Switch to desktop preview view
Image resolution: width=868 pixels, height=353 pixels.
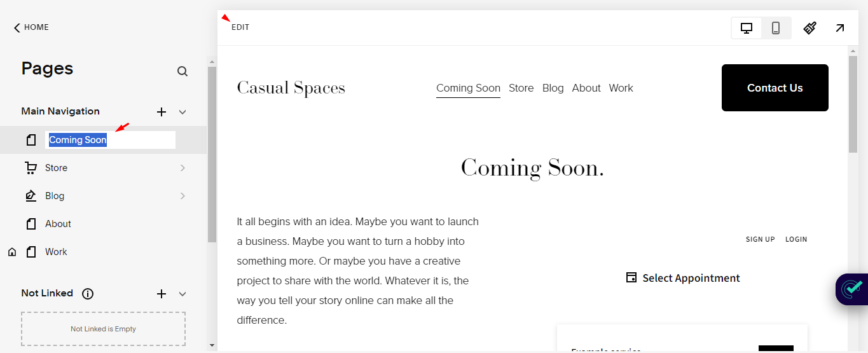coord(747,28)
